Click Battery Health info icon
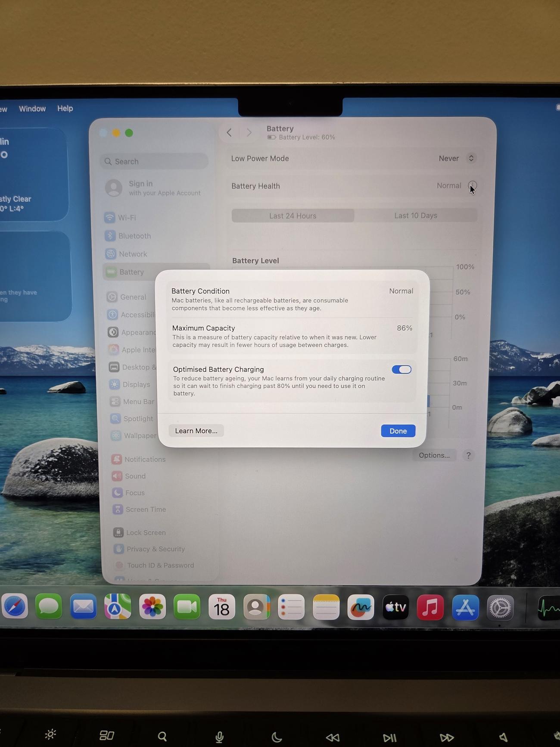Viewport: 560px width, 747px height. 472,186
